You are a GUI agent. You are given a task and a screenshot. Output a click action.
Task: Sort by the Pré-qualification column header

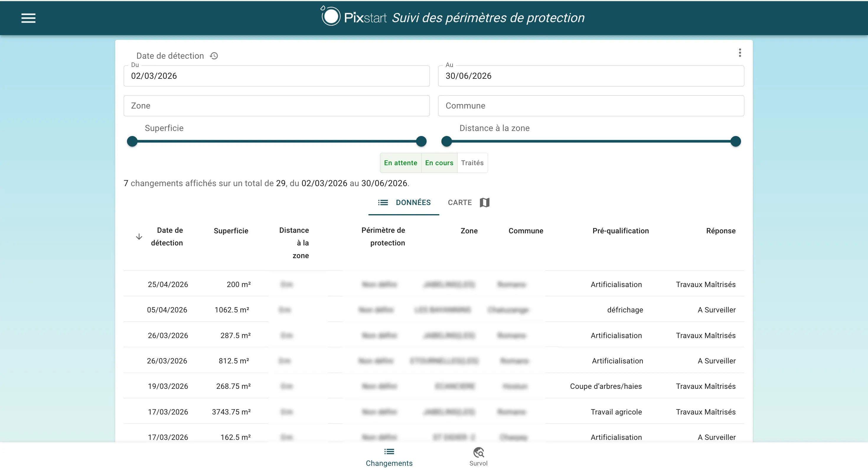[x=620, y=231]
